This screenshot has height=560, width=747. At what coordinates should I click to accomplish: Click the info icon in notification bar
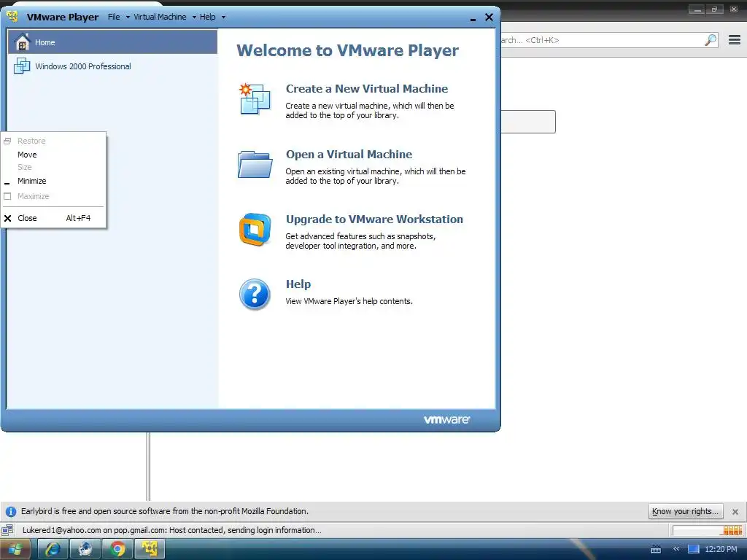(10, 511)
